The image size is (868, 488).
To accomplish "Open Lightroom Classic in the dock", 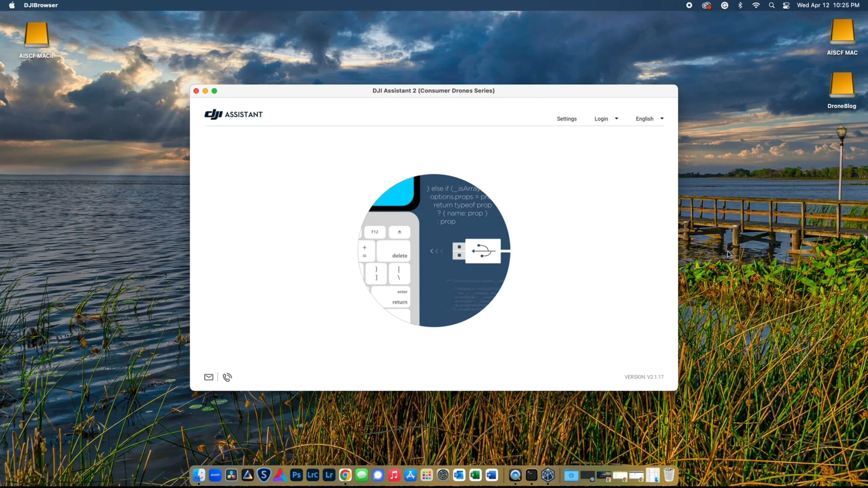I will pyautogui.click(x=313, y=475).
